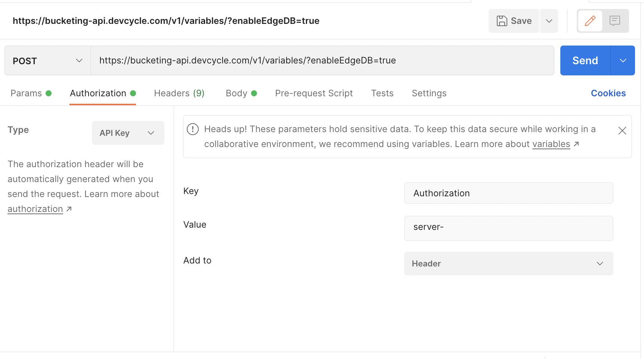Click the warning info icon in the banner

point(193,129)
